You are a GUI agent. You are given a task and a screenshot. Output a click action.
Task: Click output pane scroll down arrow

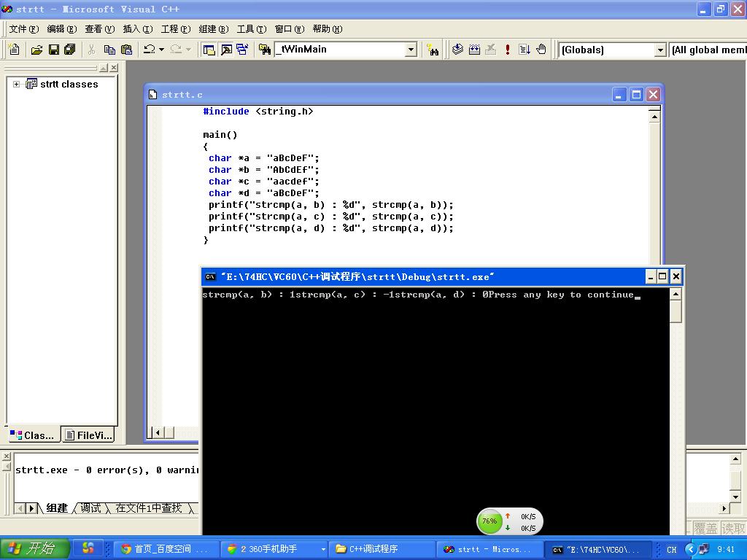pos(735,497)
